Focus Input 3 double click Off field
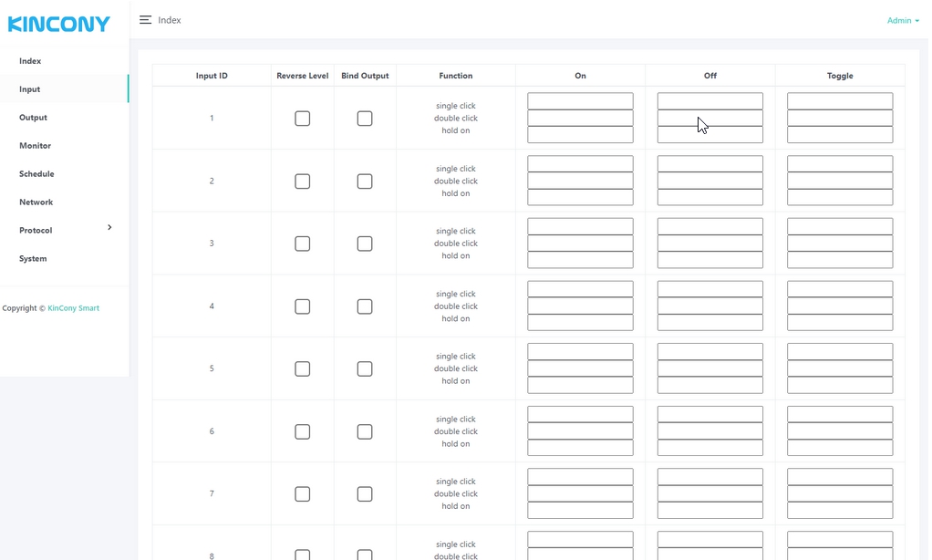The image size is (932, 560). [709, 244]
